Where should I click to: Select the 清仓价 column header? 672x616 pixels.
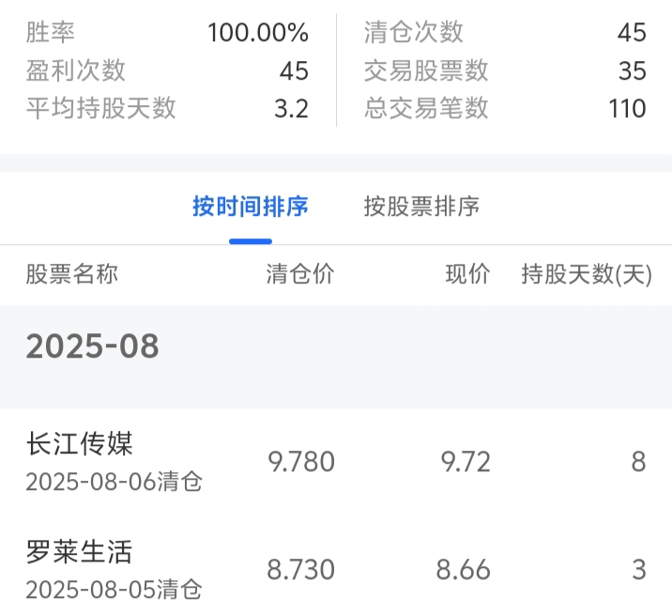(300, 274)
